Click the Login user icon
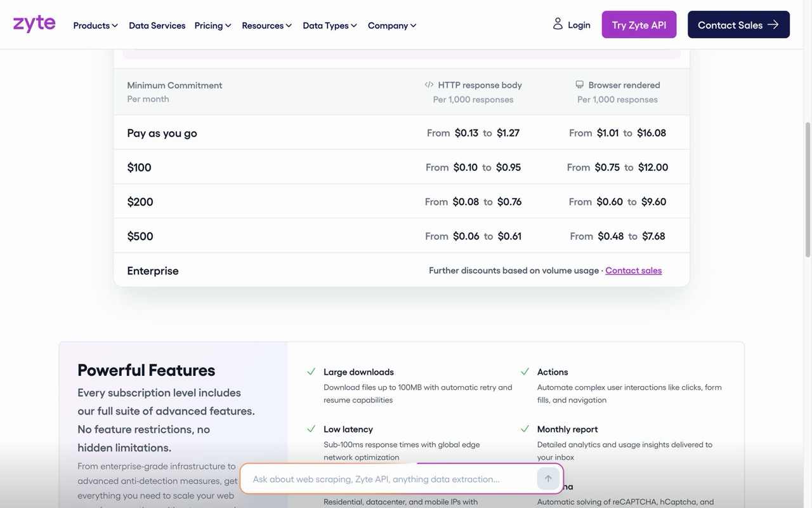The width and height of the screenshot is (812, 508). click(558, 24)
